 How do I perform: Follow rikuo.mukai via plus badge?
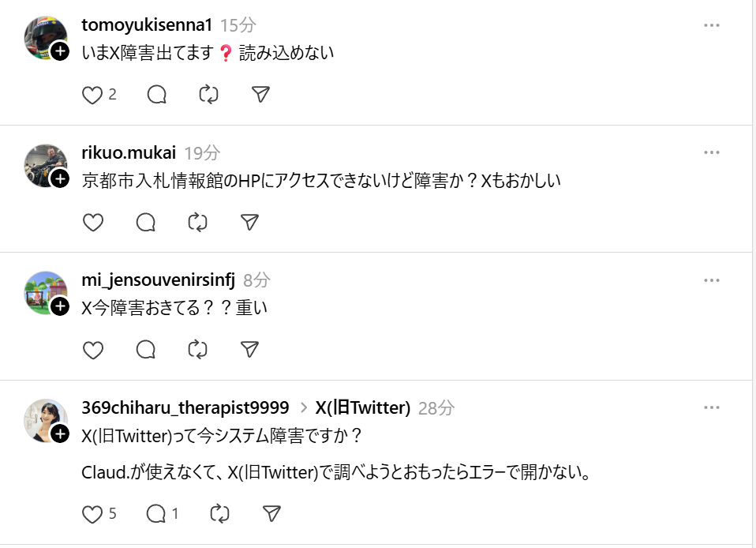tap(61, 179)
